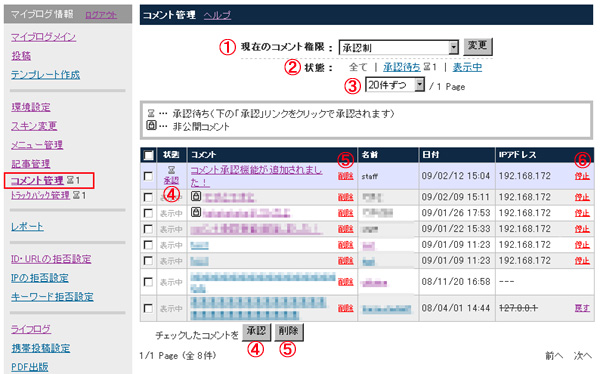Image resolution: width=600 pixels, height=374 pixels.
Task: Open テンプレート作成 in sidebar
Action: tap(45, 75)
